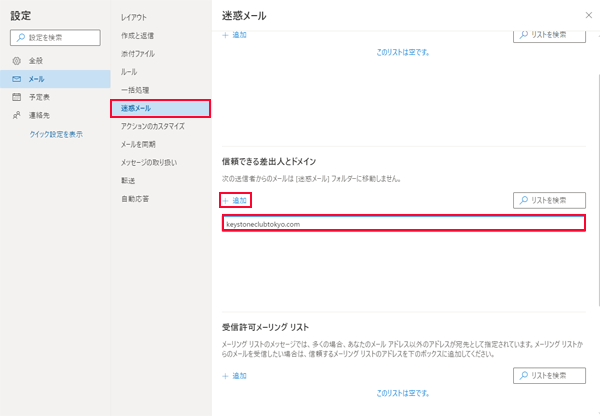Click the magnifier icon in trusted senders search

click(523, 200)
